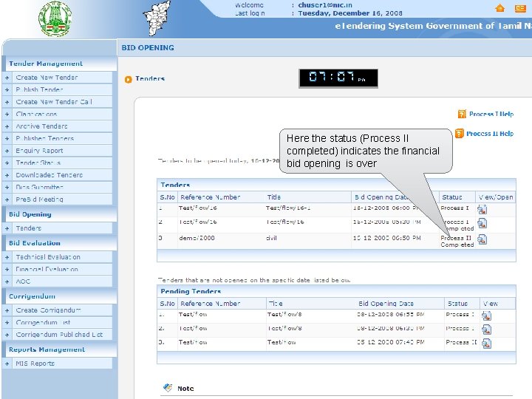Open Bids Submitted in sidebar

39,187
